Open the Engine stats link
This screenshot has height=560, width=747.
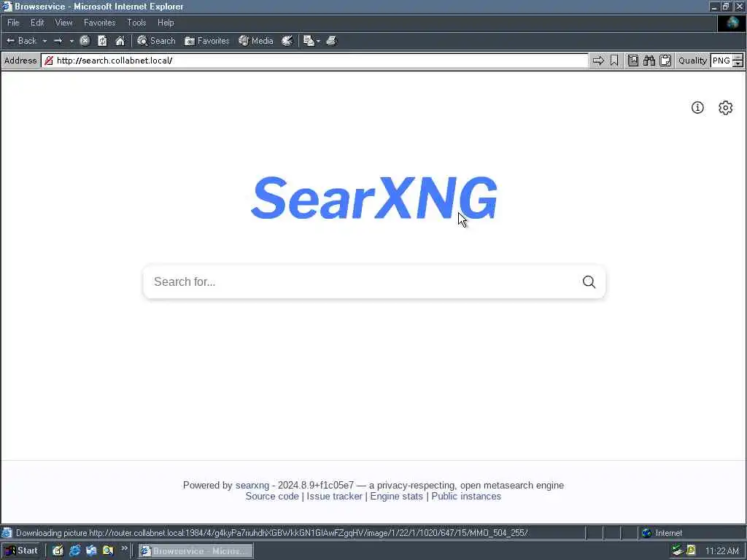(x=396, y=496)
